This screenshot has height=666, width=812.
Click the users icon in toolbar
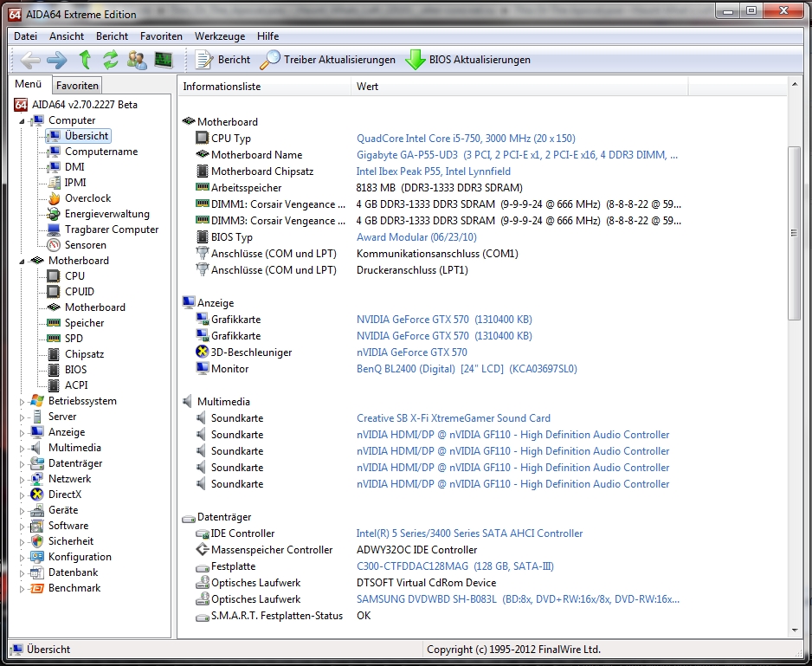[137, 60]
